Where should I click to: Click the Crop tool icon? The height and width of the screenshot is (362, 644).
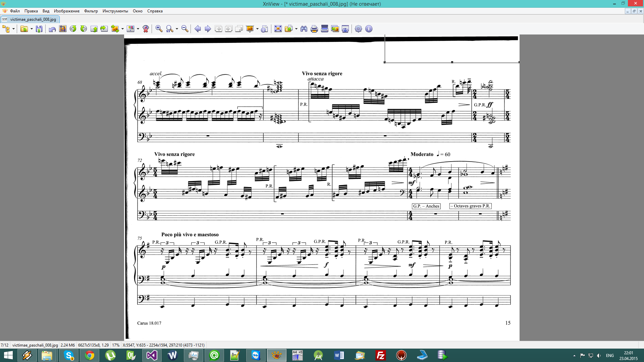[x=63, y=29]
